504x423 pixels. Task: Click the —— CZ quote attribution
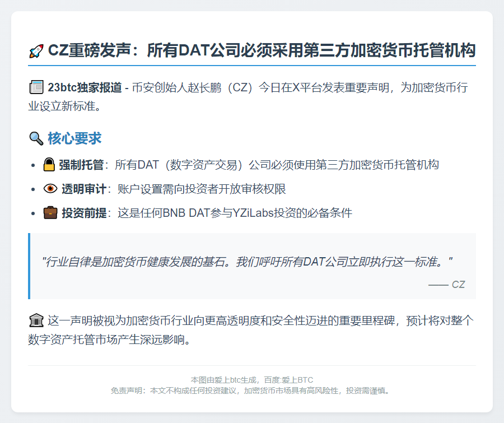(446, 285)
